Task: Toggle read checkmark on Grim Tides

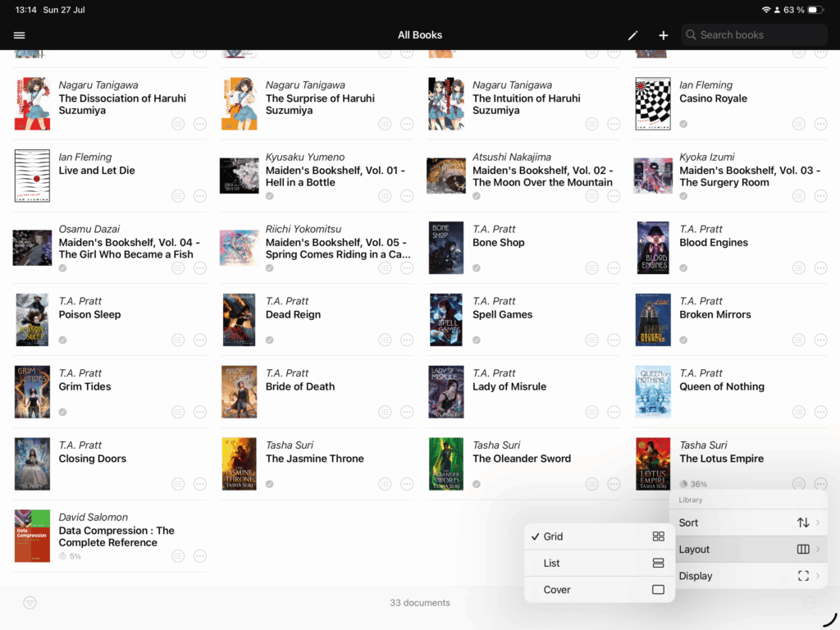Action: (x=62, y=412)
